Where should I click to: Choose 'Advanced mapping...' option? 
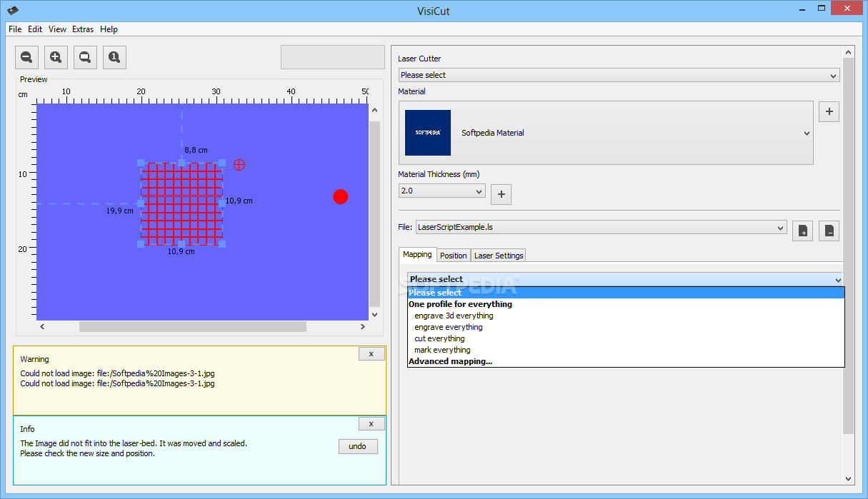pyautogui.click(x=626, y=361)
